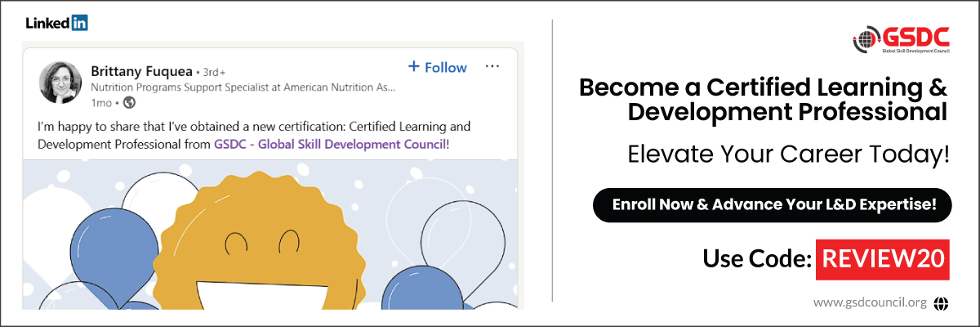Follow Brittany Fuquea
Screen dimensions: 980x327
click(438, 67)
